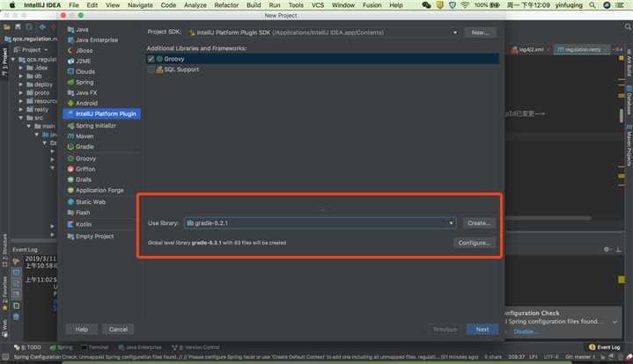Open Database side panel

629,99
